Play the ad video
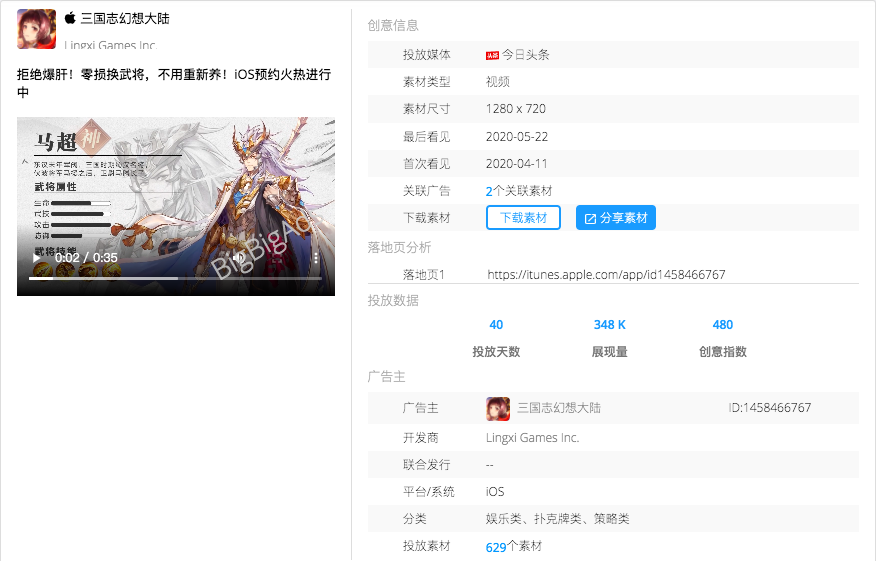 pyautogui.click(x=36, y=258)
